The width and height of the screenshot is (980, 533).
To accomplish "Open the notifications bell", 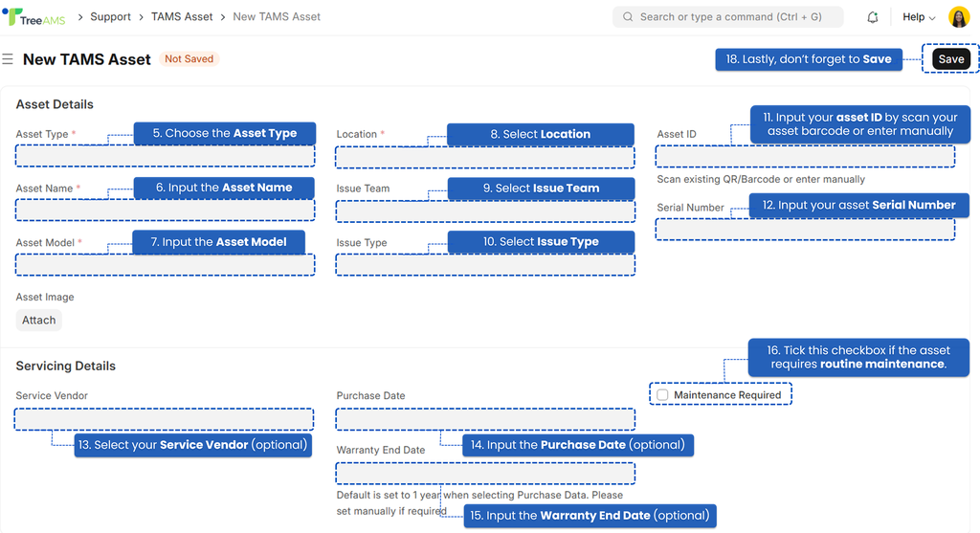I will point(873,17).
